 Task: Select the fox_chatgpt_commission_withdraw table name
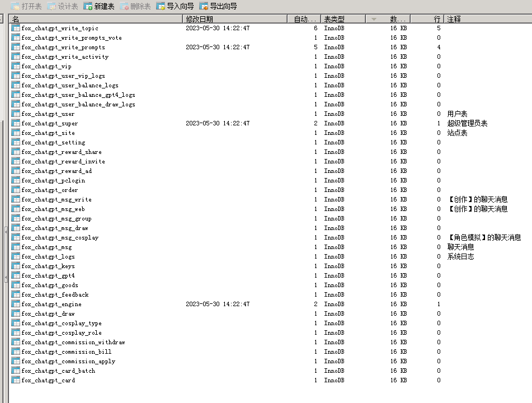[73, 342]
